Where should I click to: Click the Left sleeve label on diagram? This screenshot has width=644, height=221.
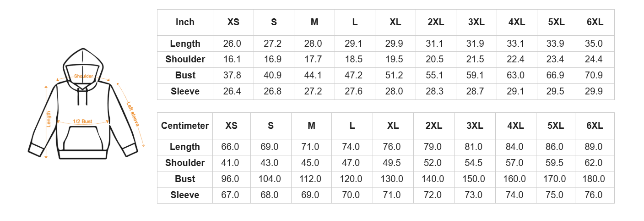pos(133,114)
